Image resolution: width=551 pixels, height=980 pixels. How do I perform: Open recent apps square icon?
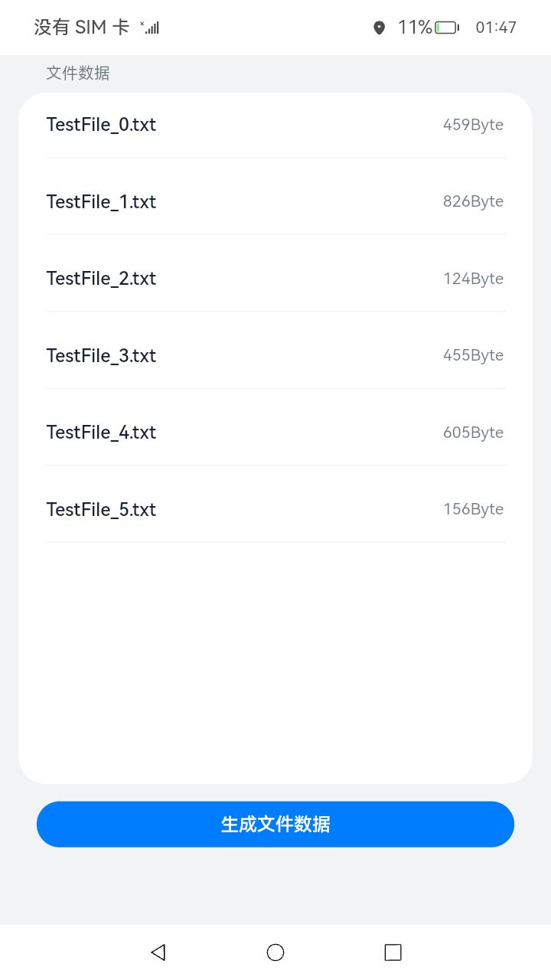[x=393, y=952]
